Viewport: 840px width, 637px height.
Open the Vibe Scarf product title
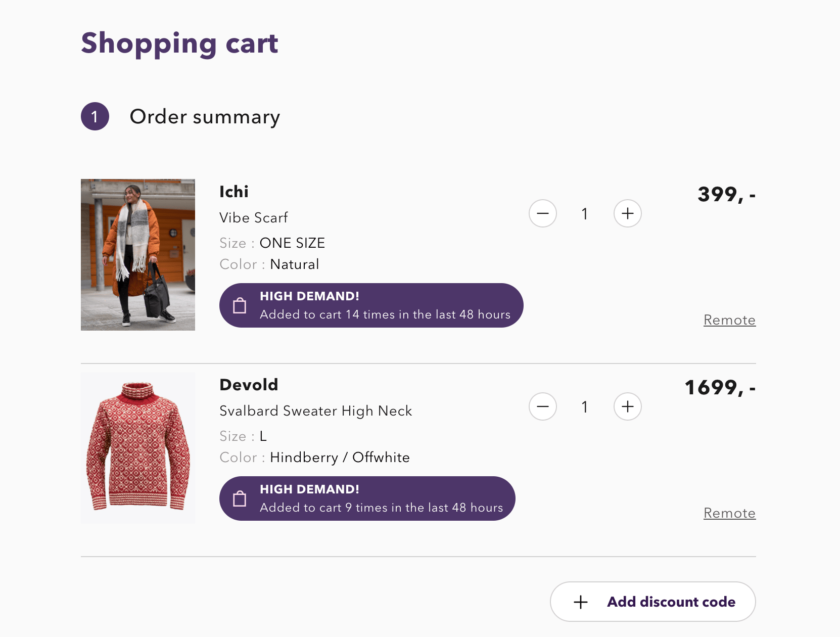[253, 218]
